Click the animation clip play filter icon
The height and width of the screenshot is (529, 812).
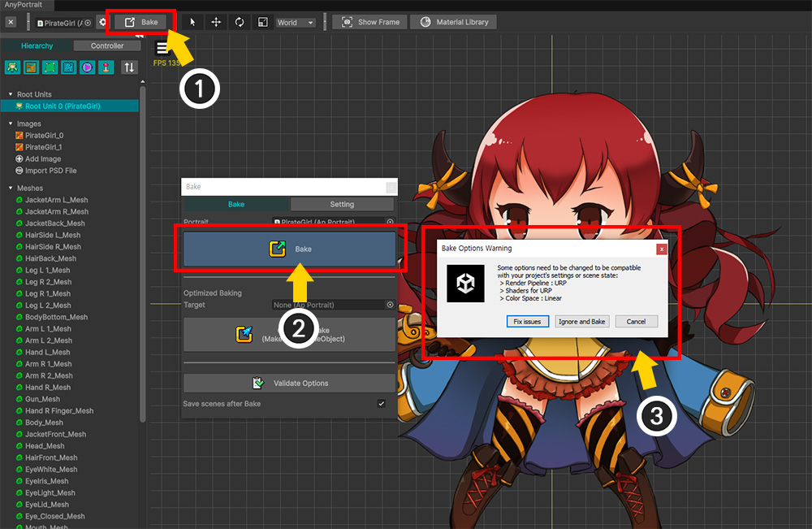[x=87, y=67]
